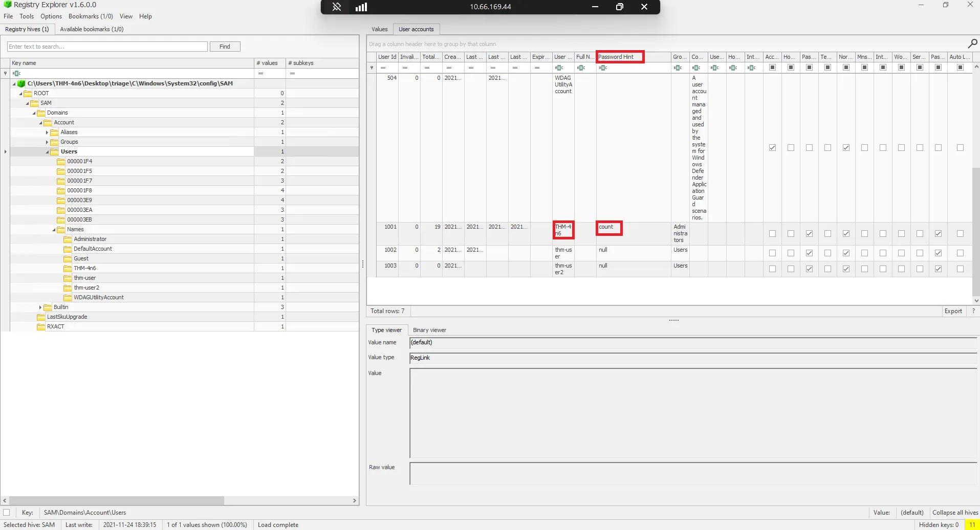Screen dimensions: 980x530
Task: Click the panel splitter dots below Total rows
Action: tap(673, 320)
